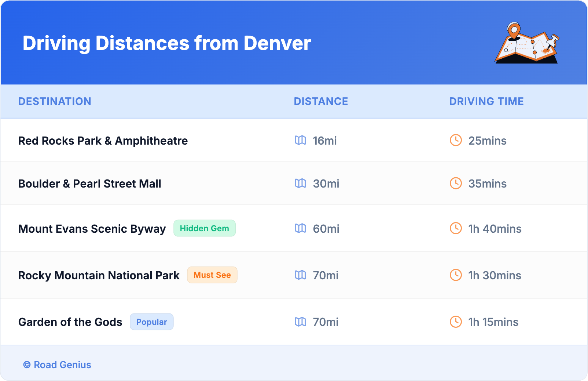Click the Driving Distances from Denver title

[166, 43]
